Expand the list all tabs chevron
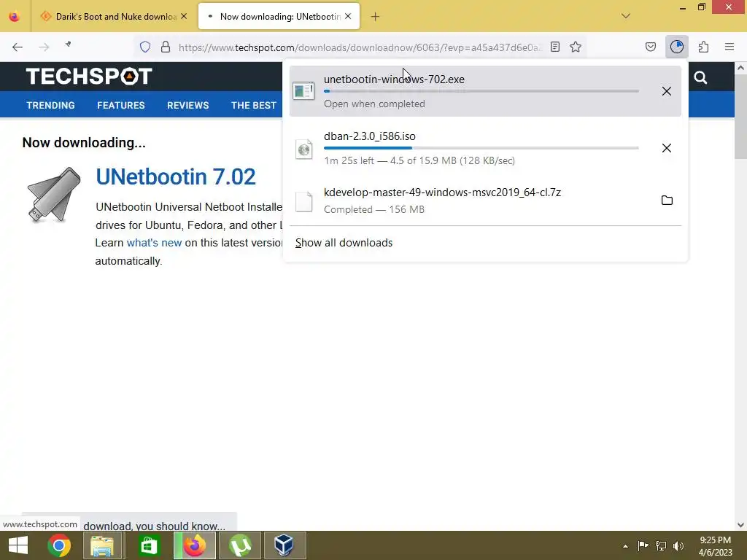 coord(626,16)
